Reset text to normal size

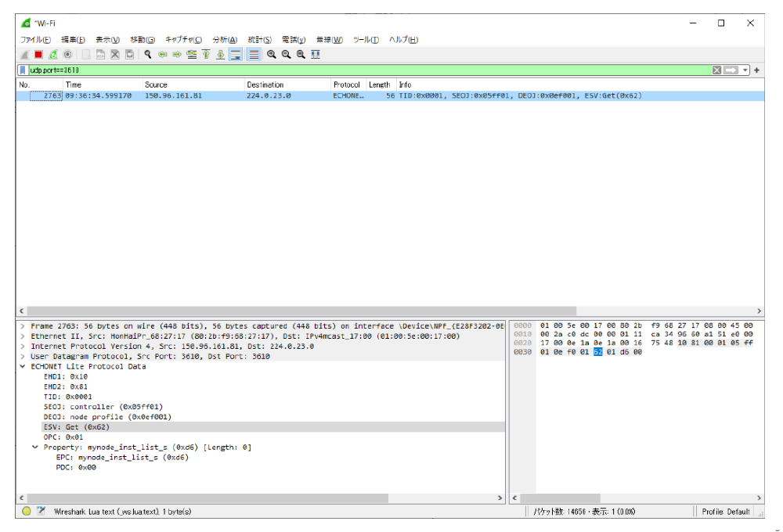(x=301, y=55)
